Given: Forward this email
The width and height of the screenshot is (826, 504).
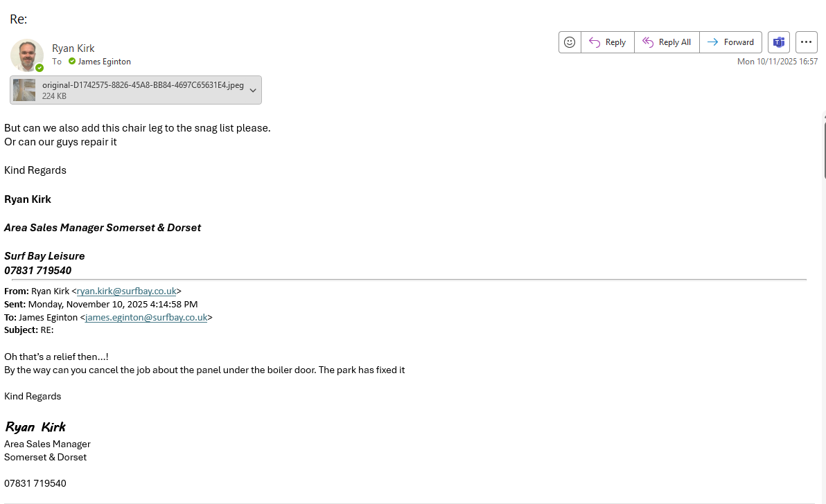Looking at the screenshot, I should click(731, 42).
